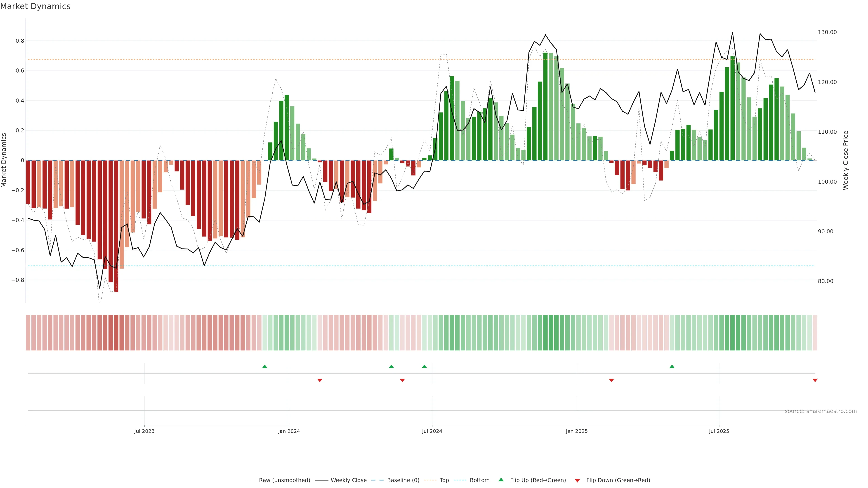Click the Market Dynamics chart title

coord(35,6)
